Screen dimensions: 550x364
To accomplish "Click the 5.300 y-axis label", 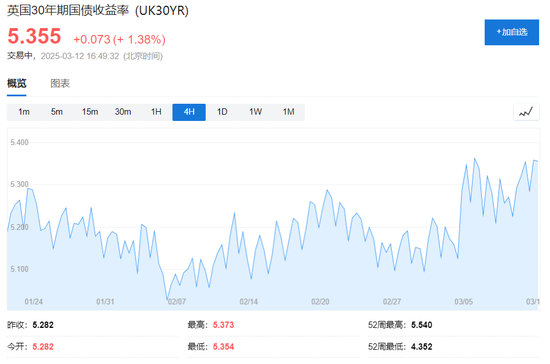I will click(19, 184).
